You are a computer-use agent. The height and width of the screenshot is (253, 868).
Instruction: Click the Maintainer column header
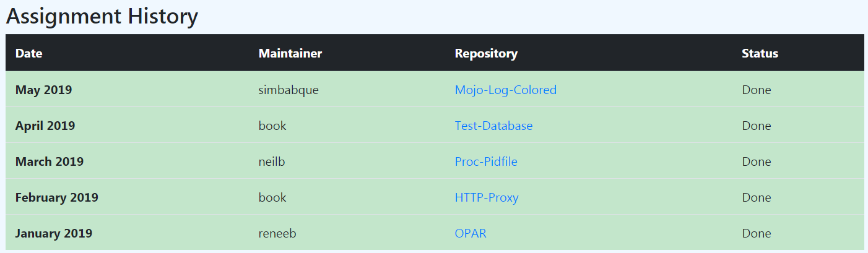290,53
